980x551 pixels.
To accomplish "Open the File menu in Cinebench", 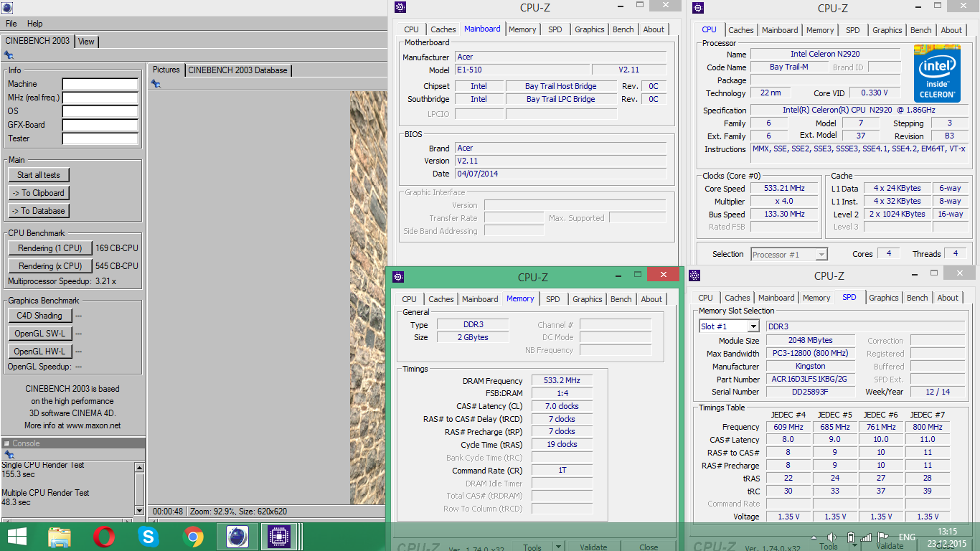I will pyautogui.click(x=11, y=24).
